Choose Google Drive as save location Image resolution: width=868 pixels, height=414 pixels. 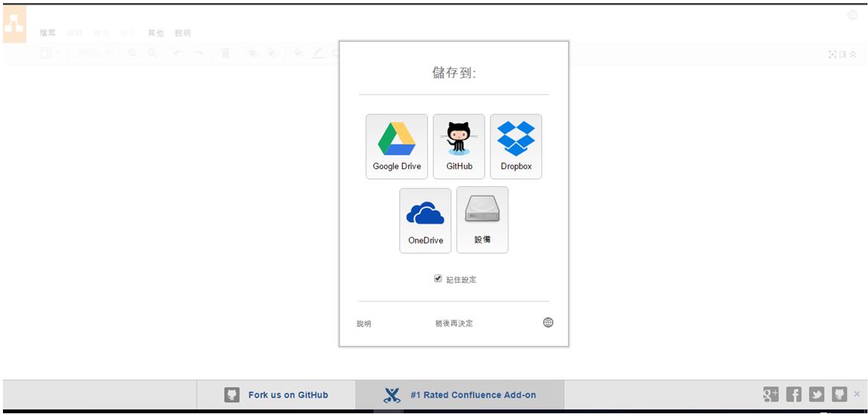pyautogui.click(x=397, y=147)
